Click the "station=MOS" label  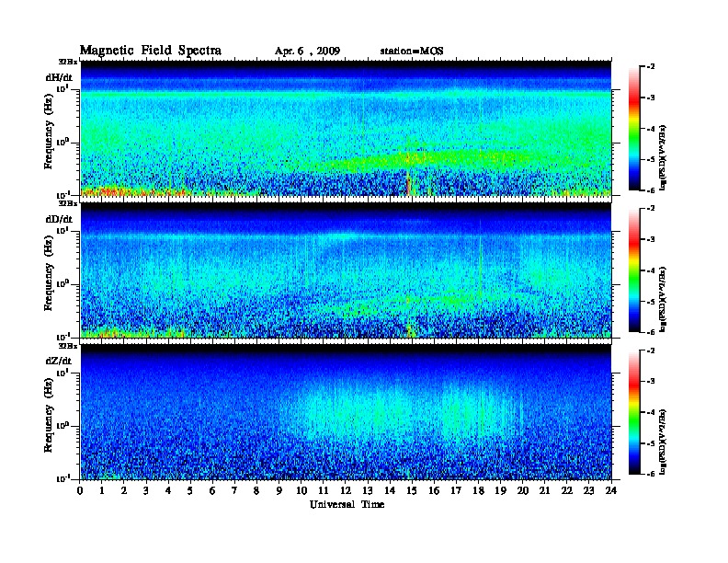coord(412,52)
